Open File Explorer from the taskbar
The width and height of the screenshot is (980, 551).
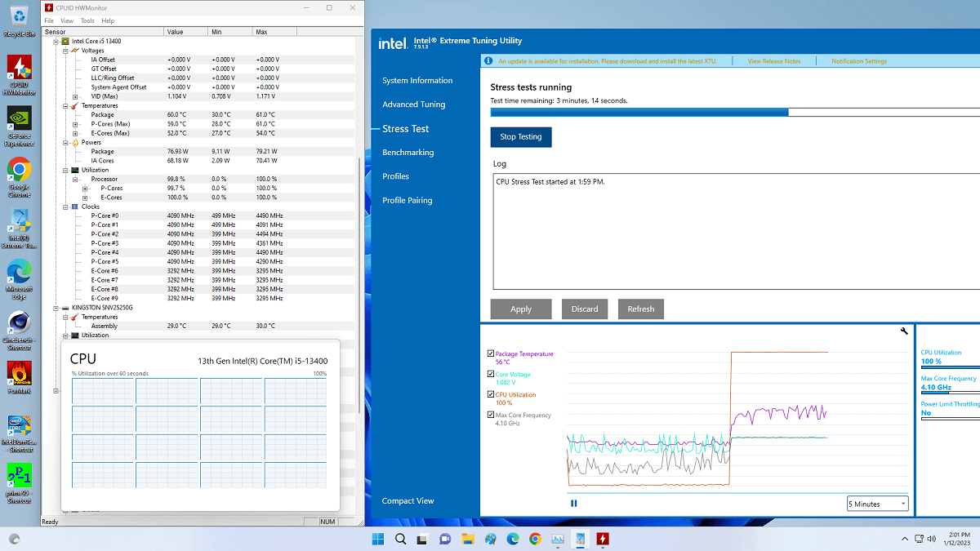(468, 539)
